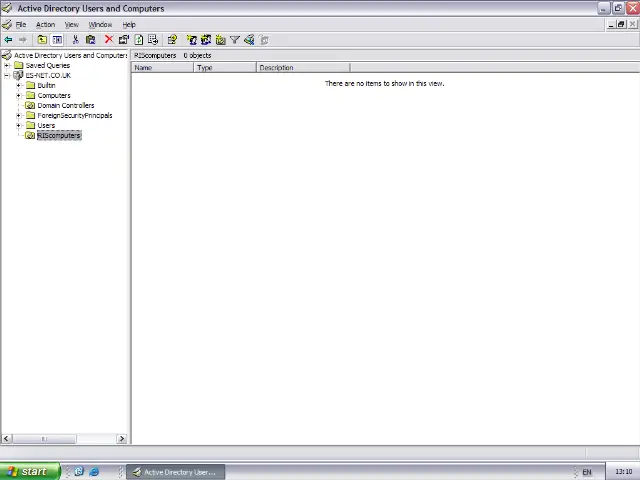Image resolution: width=640 pixels, height=480 pixels.
Task: Open the Action menu
Action: pos(45,24)
